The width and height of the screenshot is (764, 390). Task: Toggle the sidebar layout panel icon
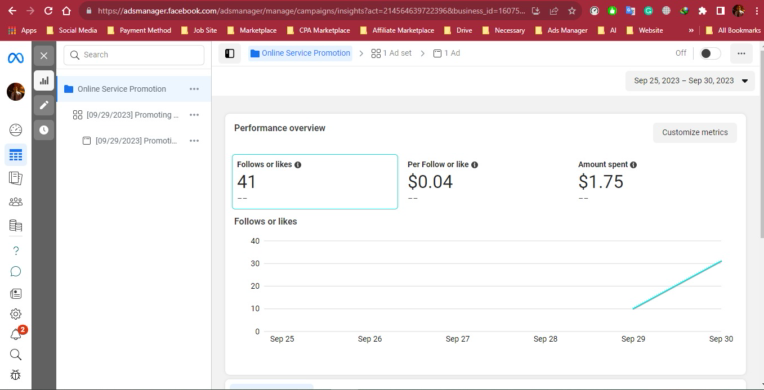pos(229,54)
